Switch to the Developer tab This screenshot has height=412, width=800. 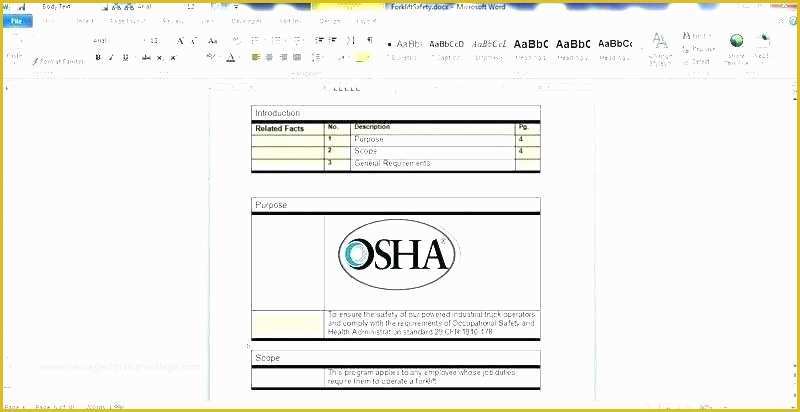247,21
